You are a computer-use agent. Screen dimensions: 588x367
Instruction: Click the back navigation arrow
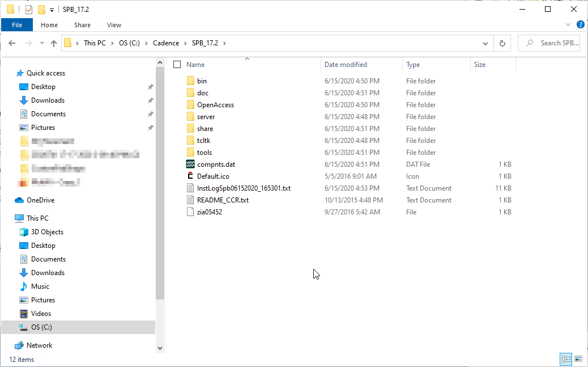point(12,43)
